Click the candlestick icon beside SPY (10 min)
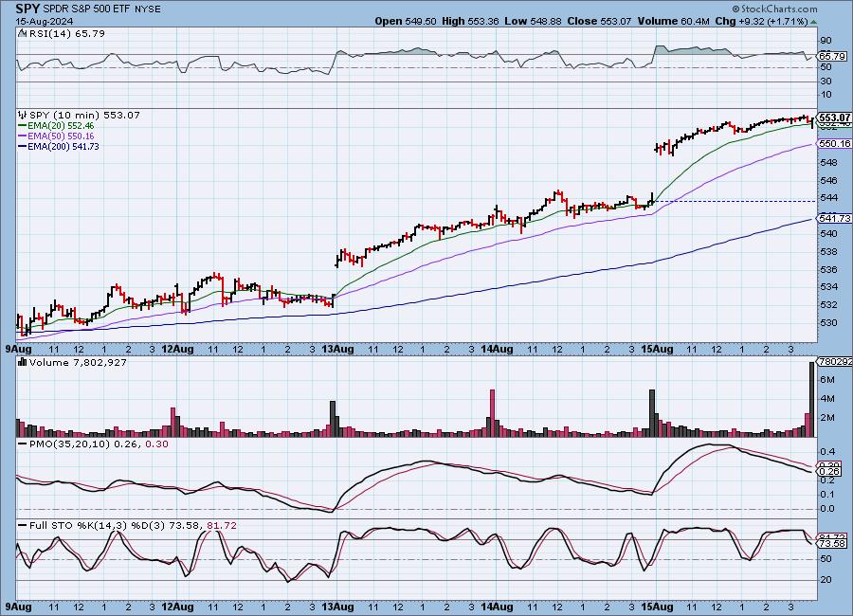The image size is (853, 616). pyautogui.click(x=23, y=115)
